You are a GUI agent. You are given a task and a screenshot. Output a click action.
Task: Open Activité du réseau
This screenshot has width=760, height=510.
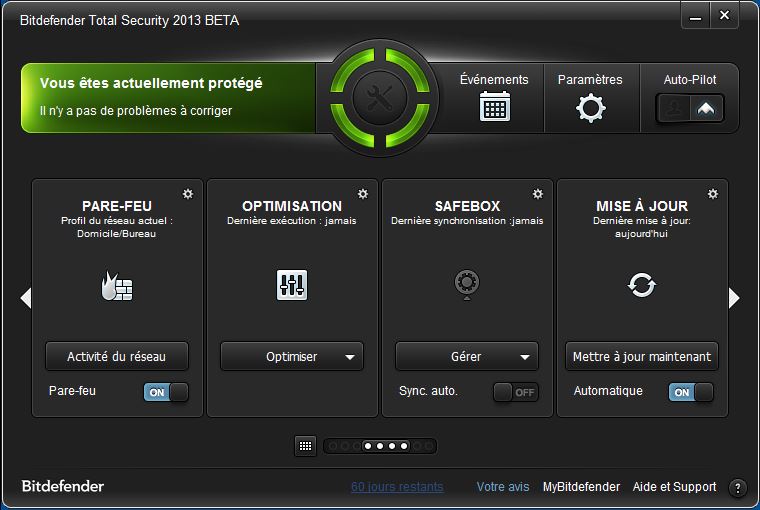117,356
